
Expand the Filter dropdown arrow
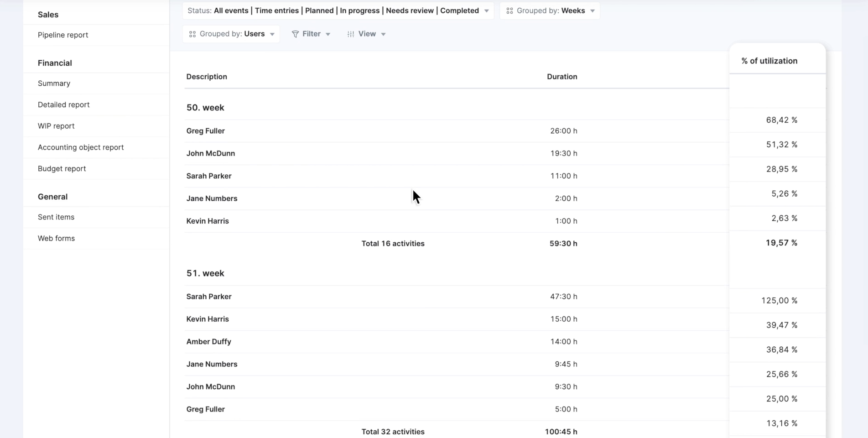328,34
